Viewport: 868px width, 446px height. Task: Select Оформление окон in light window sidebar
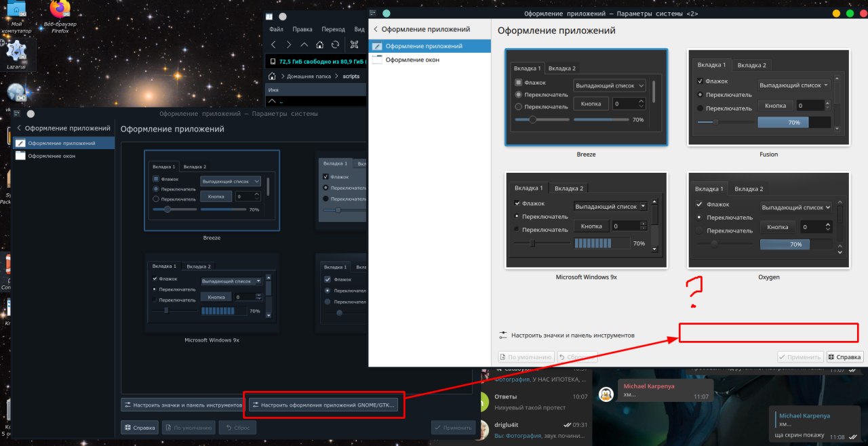click(x=429, y=60)
